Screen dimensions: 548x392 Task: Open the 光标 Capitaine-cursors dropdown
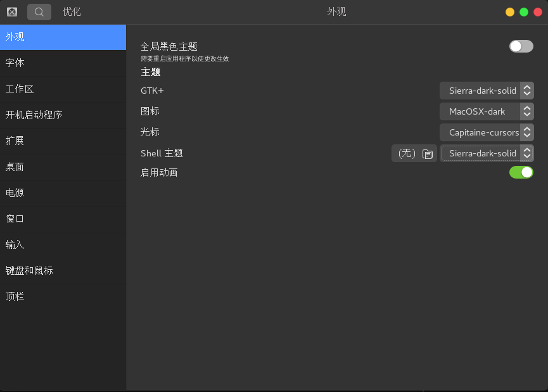click(487, 132)
